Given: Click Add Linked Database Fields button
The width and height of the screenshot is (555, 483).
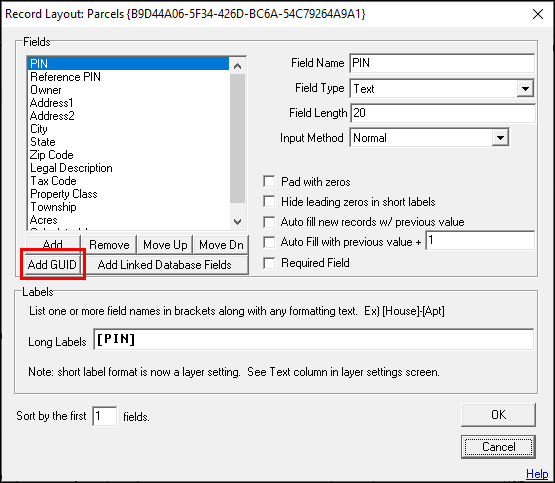Looking at the screenshot, I should (x=165, y=265).
